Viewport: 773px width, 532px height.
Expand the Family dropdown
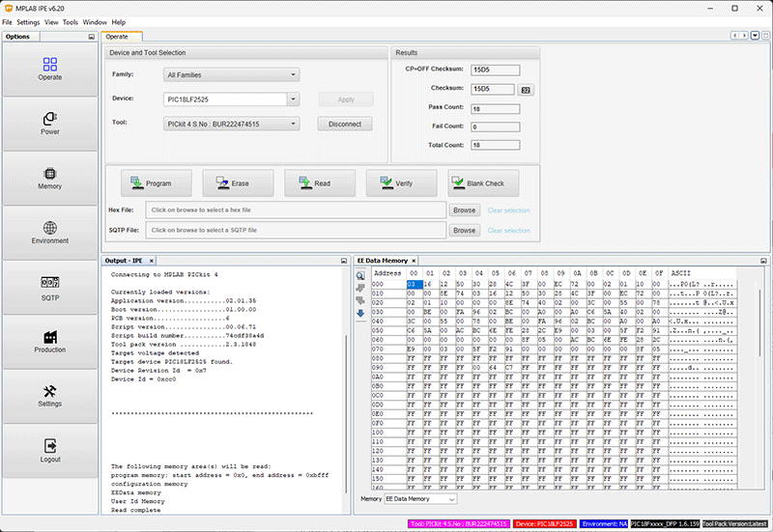point(293,74)
